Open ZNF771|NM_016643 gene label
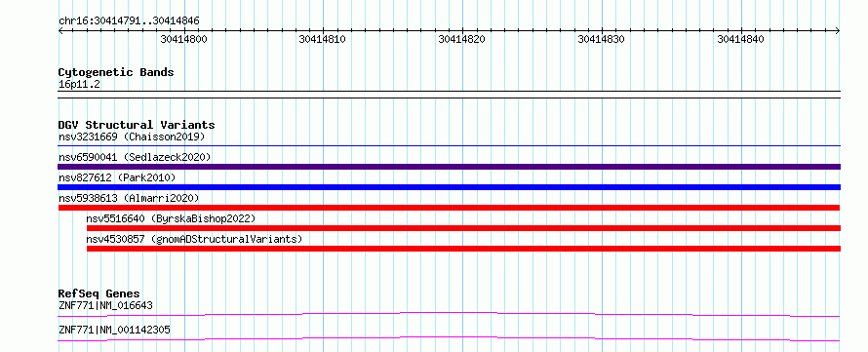This screenshot has width=868, height=352. (105, 305)
